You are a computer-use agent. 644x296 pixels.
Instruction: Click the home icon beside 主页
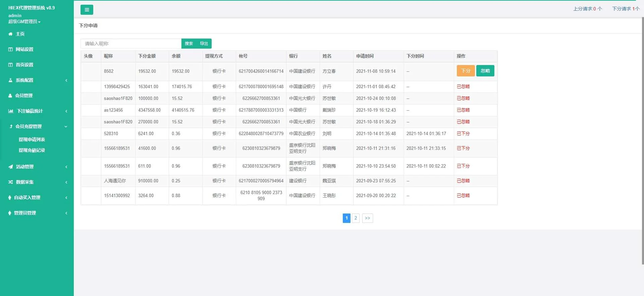[10, 34]
